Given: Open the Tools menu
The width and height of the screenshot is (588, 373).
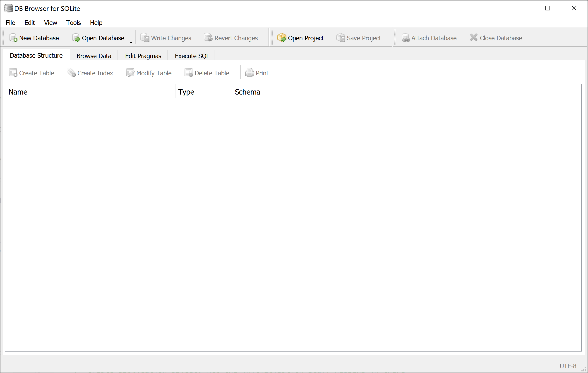Looking at the screenshot, I should 73,23.
